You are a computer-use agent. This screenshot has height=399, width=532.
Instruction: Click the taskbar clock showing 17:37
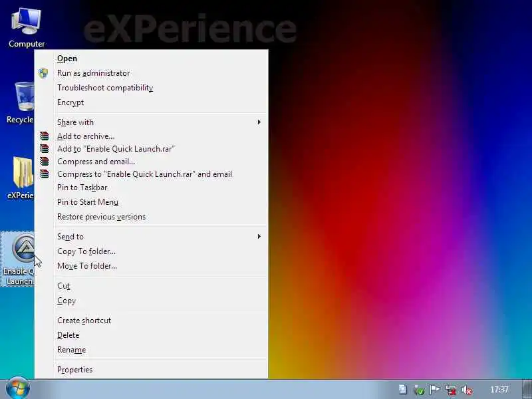499,390
